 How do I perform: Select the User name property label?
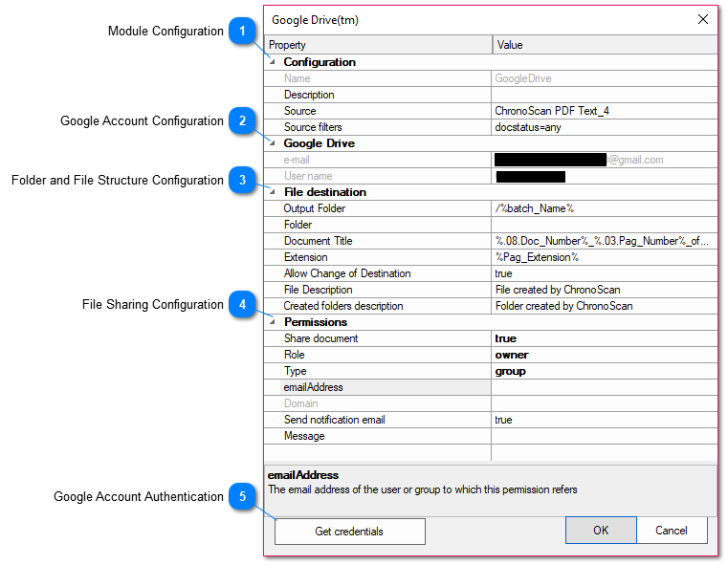pyautogui.click(x=308, y=176)
